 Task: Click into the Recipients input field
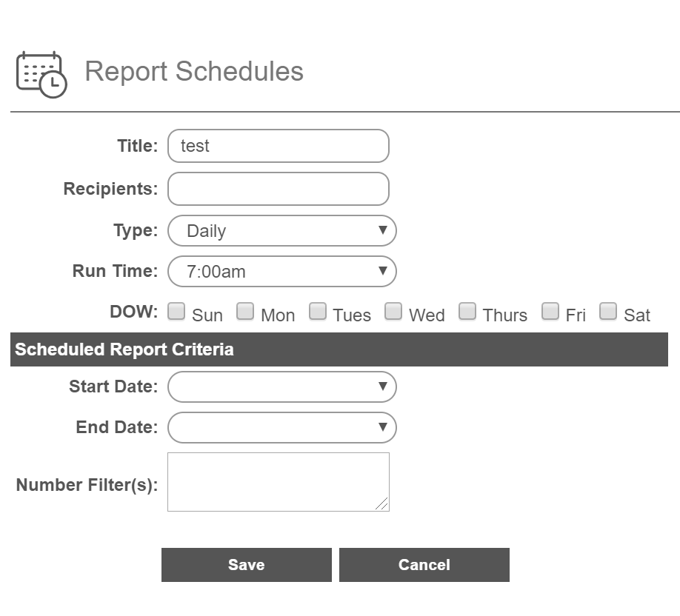tap(279, 189)
